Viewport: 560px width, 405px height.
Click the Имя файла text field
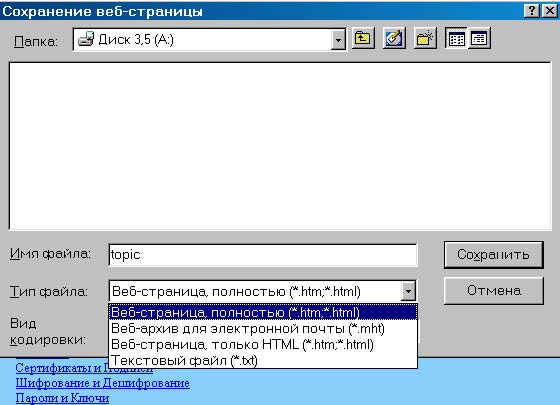pos(263,255)
